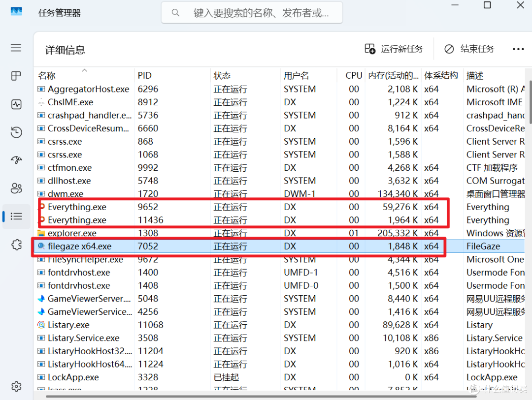Viewport: 532px width, 400px height.
Task: Sort by the CPU column header
Action: coord(351,75)
